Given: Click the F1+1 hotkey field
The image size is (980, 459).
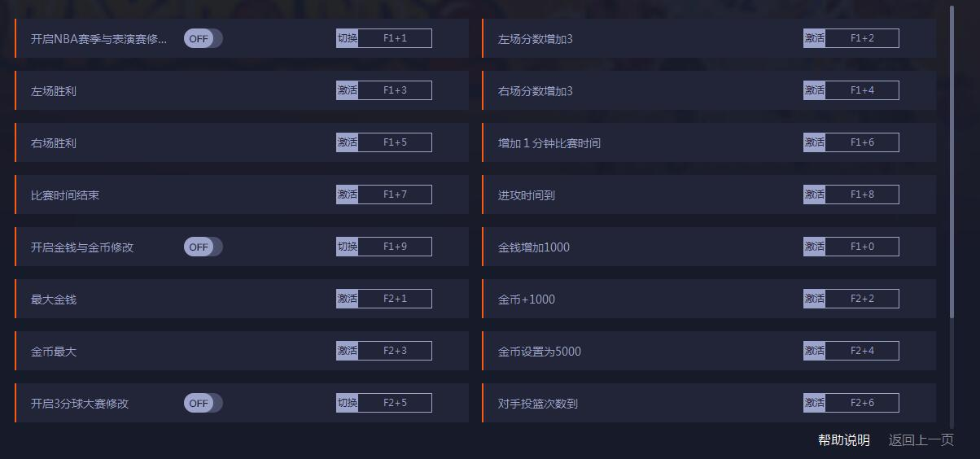Looking at the screenshot, I should coord(395,38).
